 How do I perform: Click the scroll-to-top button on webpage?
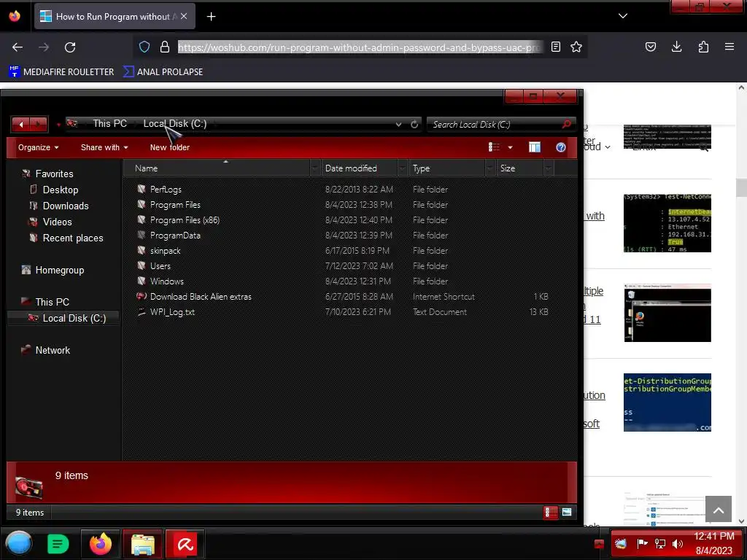click(719, 510)
